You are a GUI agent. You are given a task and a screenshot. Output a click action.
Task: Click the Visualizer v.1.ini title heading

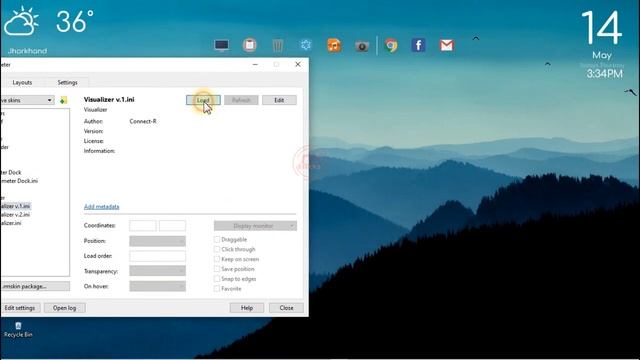click(109, 100)
